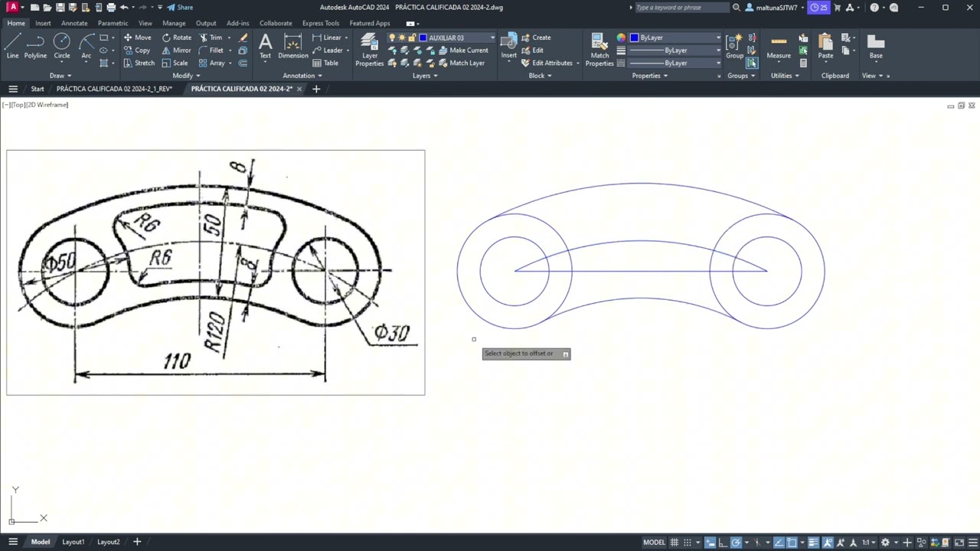
Task: Click the blue layer color swatch
Action: pos(423,37)
